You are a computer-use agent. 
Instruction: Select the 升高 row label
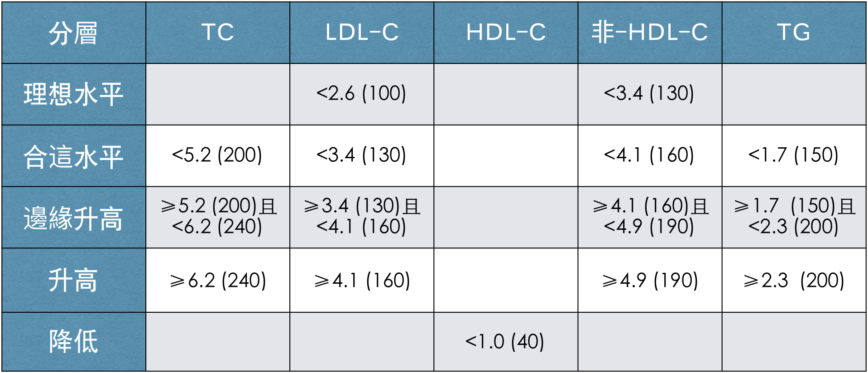pos(74,280)
